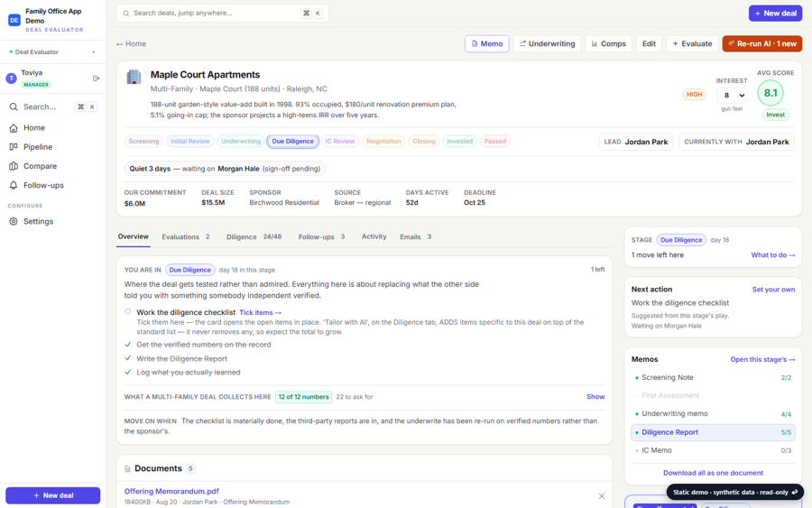
Task: Click the Home house icon in sidebar
Action: coord(14,128)
